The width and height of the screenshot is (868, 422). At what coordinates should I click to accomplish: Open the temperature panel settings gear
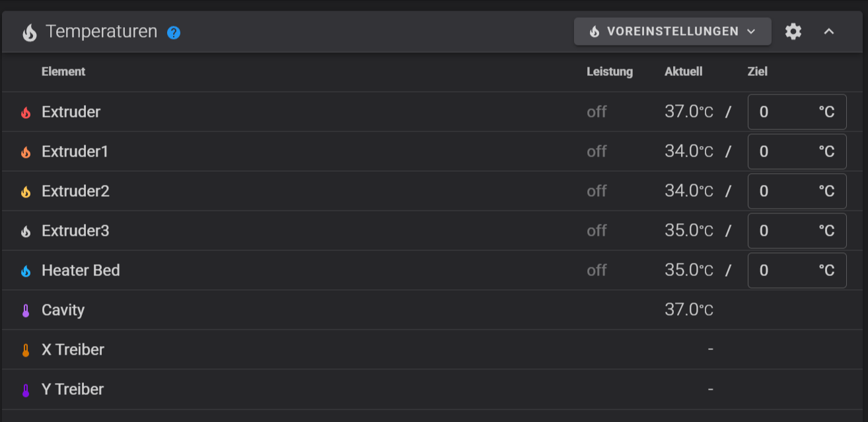click(x=793, y=31)
